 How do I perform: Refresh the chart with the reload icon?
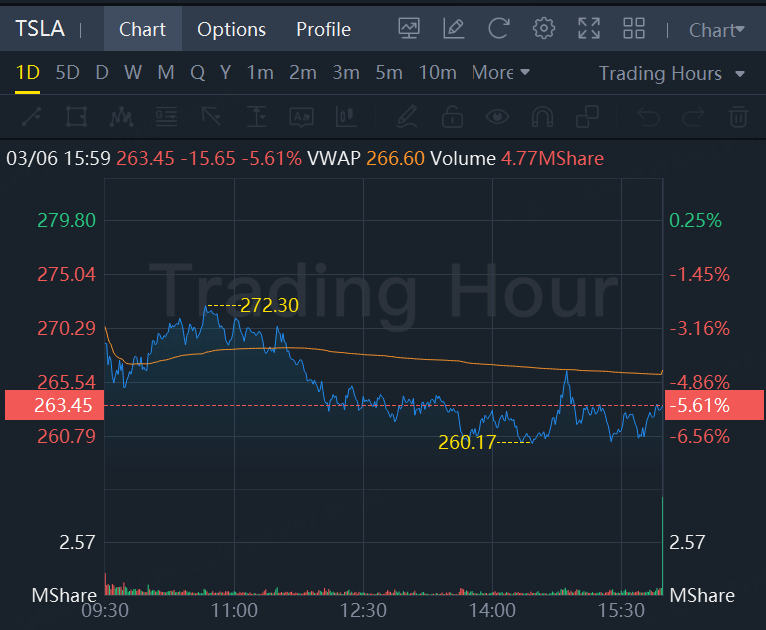(x=499, y=28)
